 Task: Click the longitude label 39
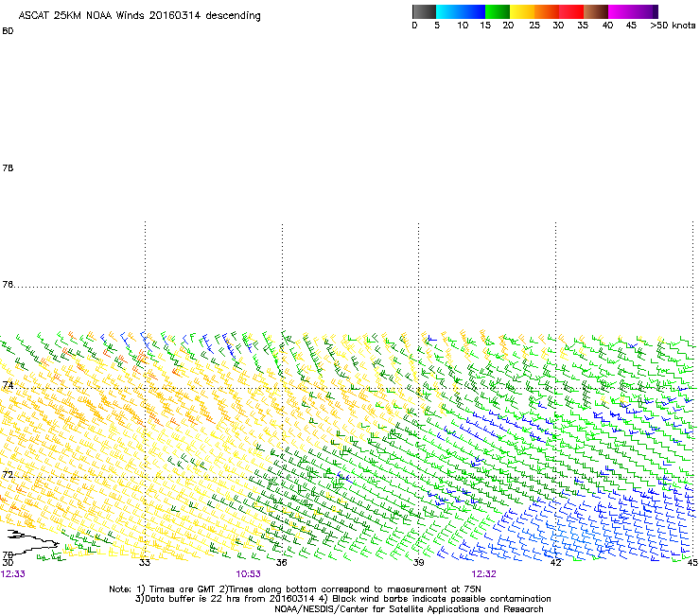[418, 562]
